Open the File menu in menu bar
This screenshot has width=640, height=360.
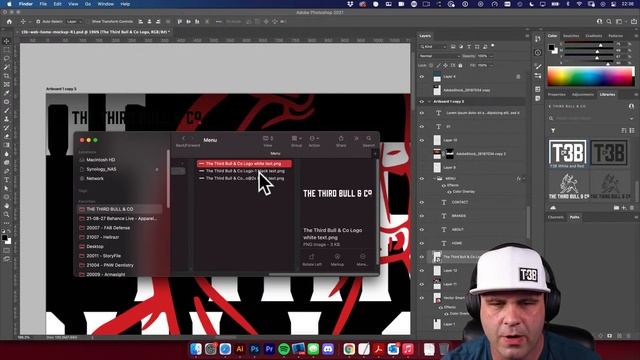coord(43,4)
